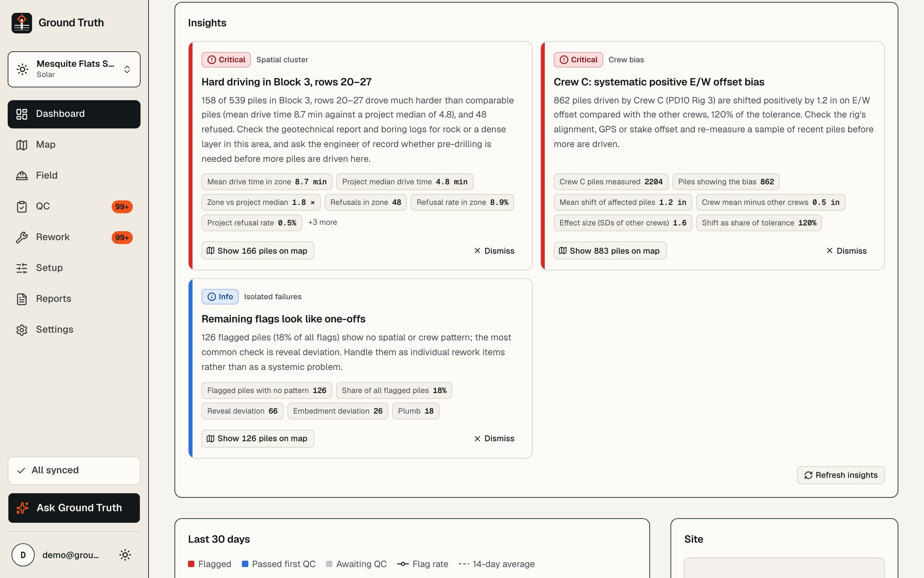Image resolution: width=924 pixels, height=578 pixels.
Task: Click the sliders Setup icon
Action: click(22, 268)
